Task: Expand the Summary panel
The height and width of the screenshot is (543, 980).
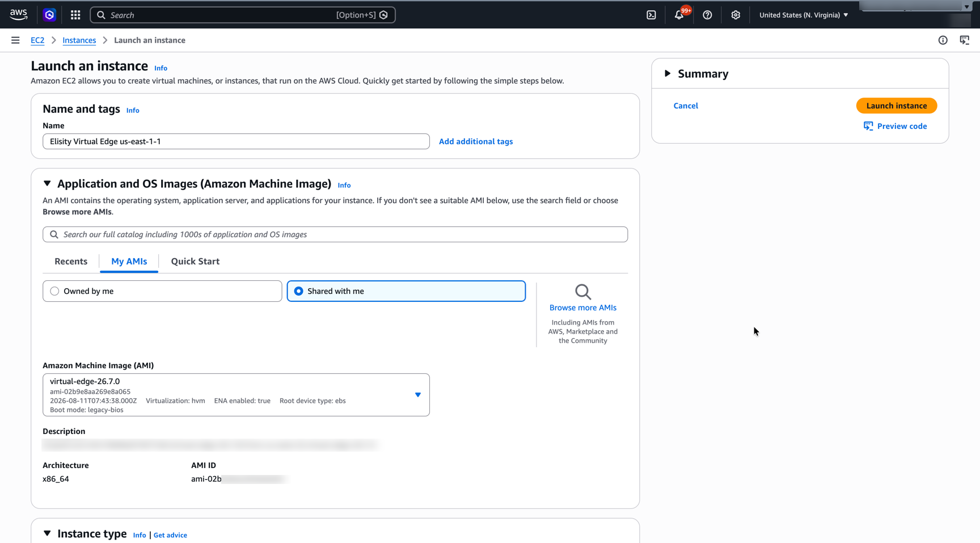Action: [668, 74]
